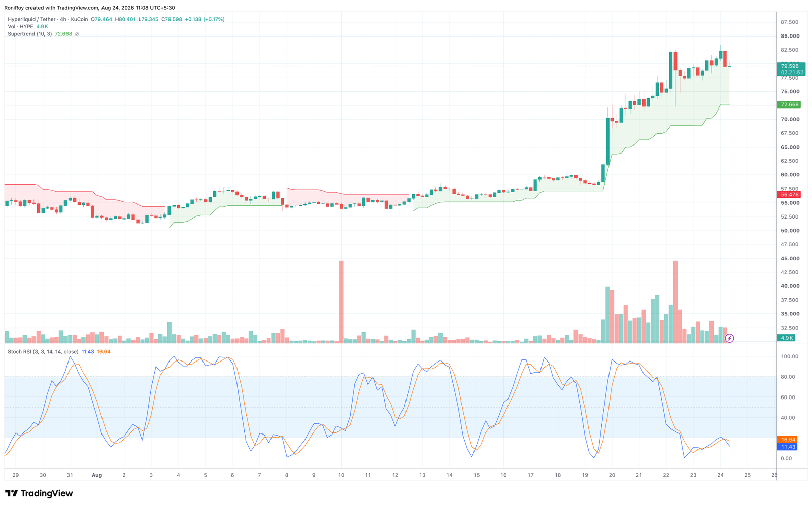812x506 pixels.
Task: Click the 87.500 price axis label
Action: [x=790, y=22]
